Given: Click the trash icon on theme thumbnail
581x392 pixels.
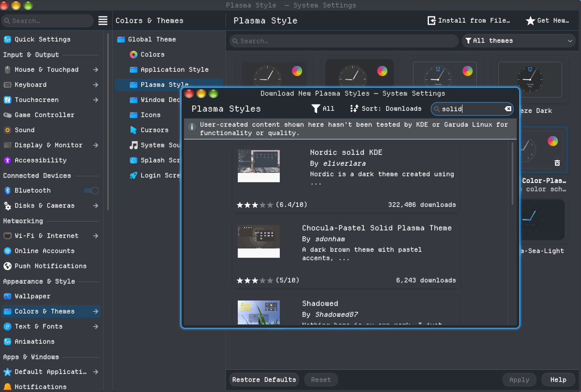Looking at the screenshot, I should point(557,163).
